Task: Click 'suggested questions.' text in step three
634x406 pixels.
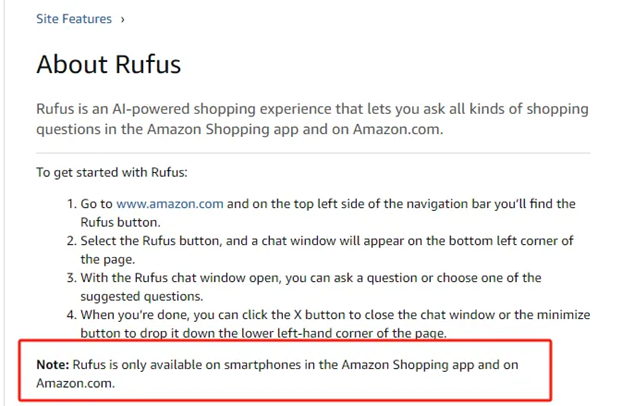Action: [x=142, y=296]
